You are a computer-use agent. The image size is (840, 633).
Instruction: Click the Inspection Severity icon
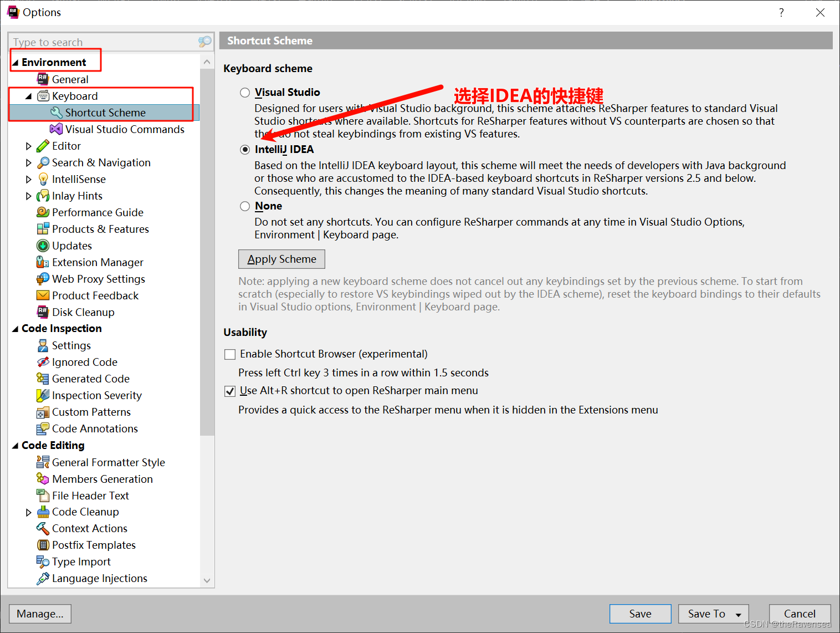[x=43, y=395]
